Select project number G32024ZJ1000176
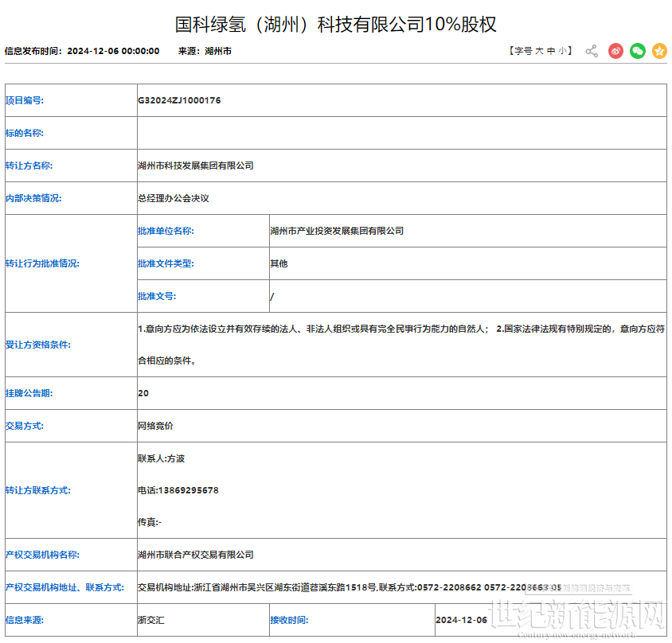Screen dimensions: 672x643 179,100
